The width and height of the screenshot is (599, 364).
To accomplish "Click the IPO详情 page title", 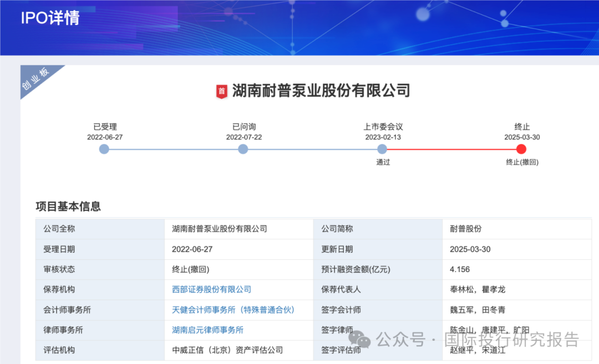I will 50,18.
